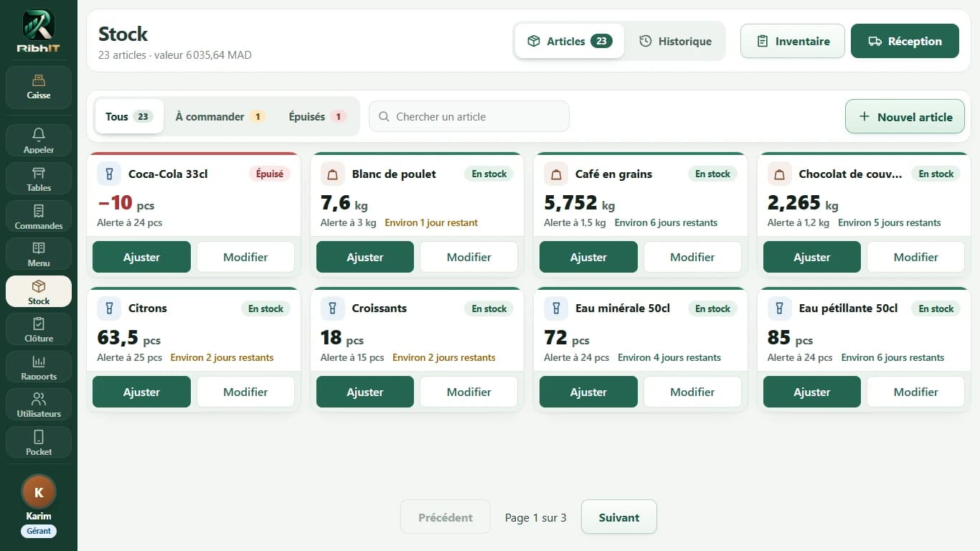This screenshot has height=551, width=980.
Task: Click the Eau minérale 50cl bottle icon
Action: coord(556,309)
